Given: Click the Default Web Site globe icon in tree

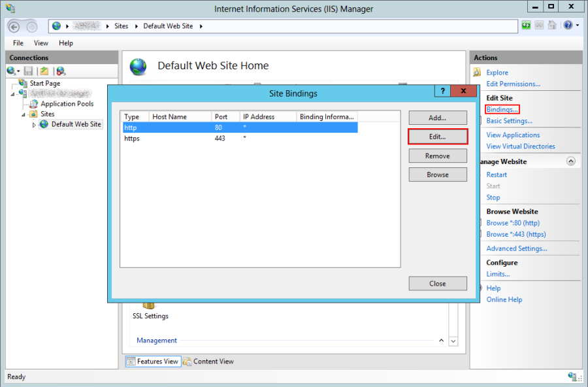Looking at the screenshot, I should click(x=44, y=124).
